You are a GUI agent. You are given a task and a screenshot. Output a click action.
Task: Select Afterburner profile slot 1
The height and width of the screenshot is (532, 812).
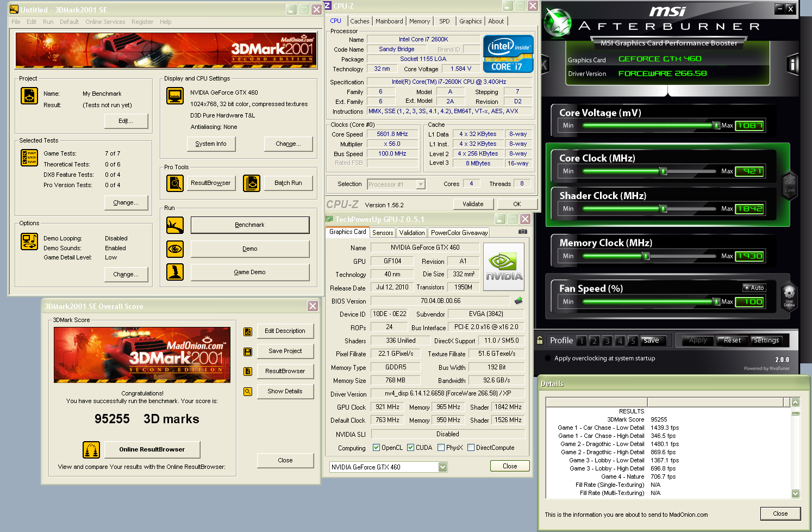pos(582,341)
